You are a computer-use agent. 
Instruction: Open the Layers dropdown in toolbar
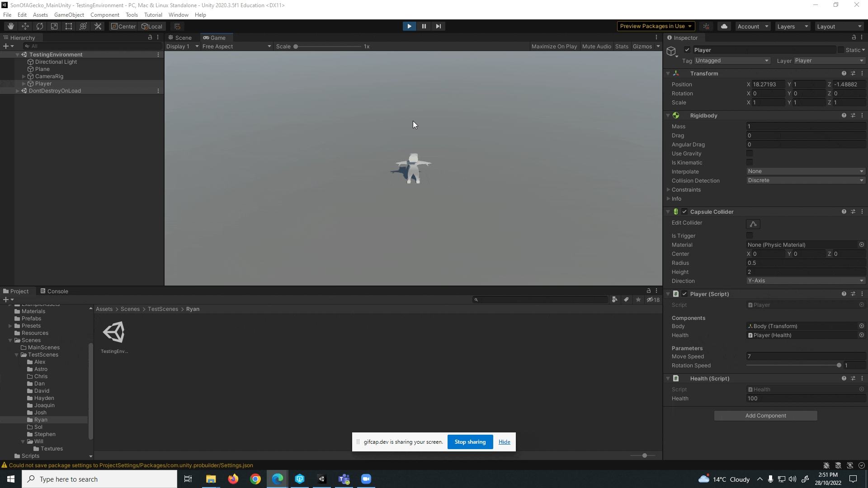pos(792,26)
